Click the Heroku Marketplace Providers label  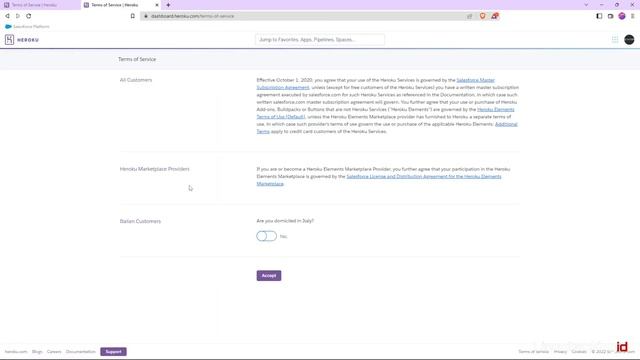click(x=154, y=169)
